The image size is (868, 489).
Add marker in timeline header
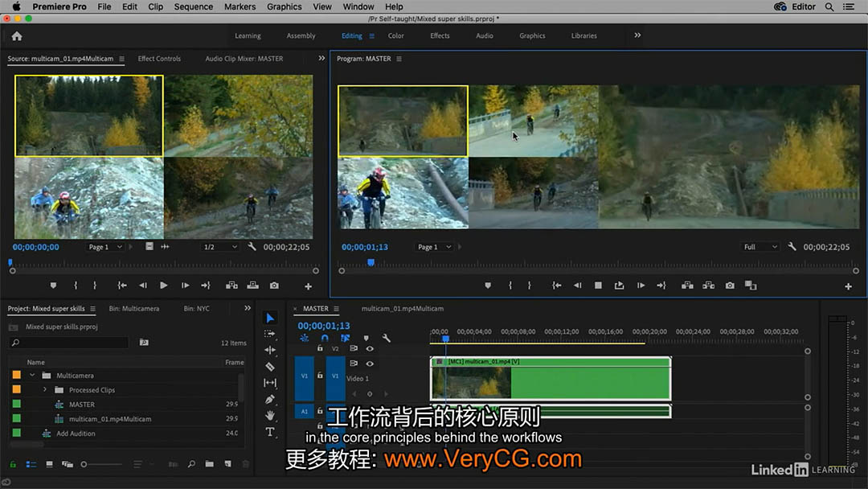[366, 338]
